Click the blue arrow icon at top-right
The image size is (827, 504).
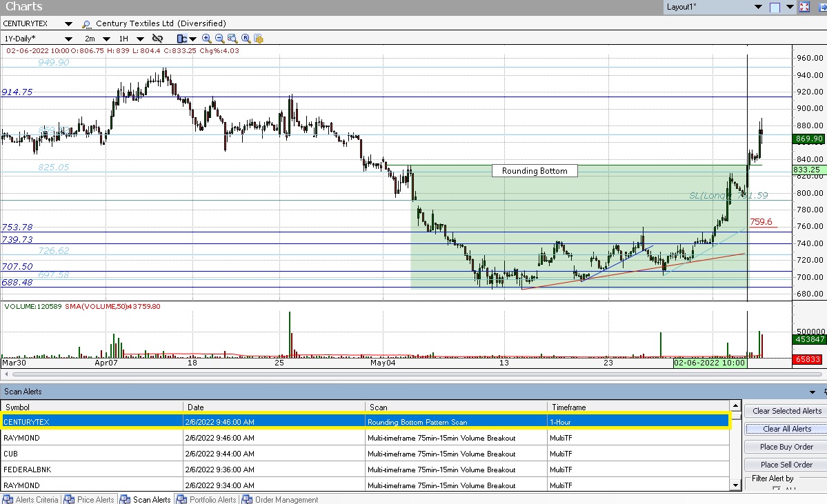[822, 7]
